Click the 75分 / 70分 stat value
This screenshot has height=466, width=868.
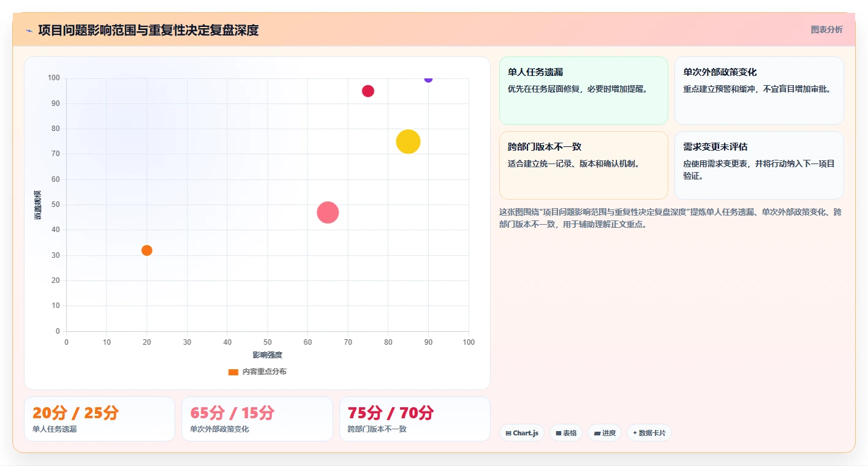click(391, 413)
